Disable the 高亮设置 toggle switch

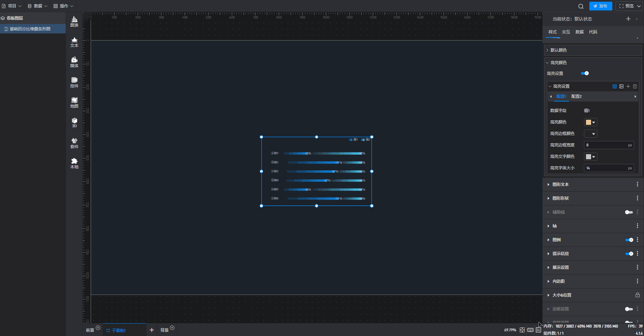(x=585, y=73)
